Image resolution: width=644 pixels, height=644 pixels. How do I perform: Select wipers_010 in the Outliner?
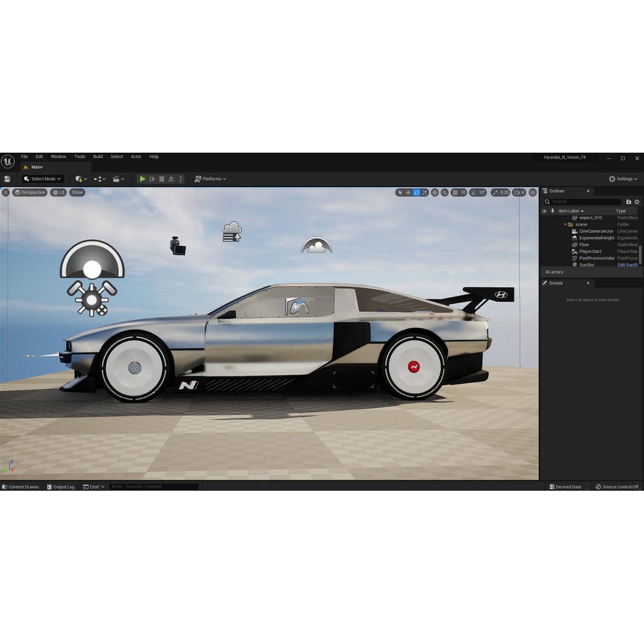coord(590,218)
